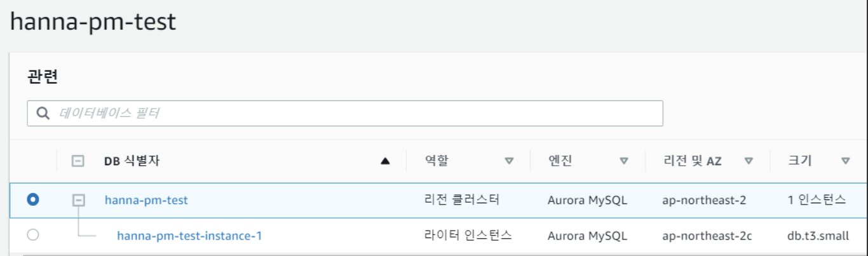Click the 크기 column sort arrow
The height and width of the screenshot is (256, 868).
click(x=845, y=161)
